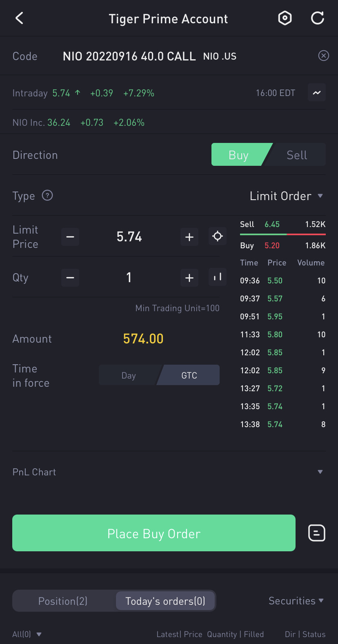Tap the 11:33 trade at 5.80

(x=283, y=334)
